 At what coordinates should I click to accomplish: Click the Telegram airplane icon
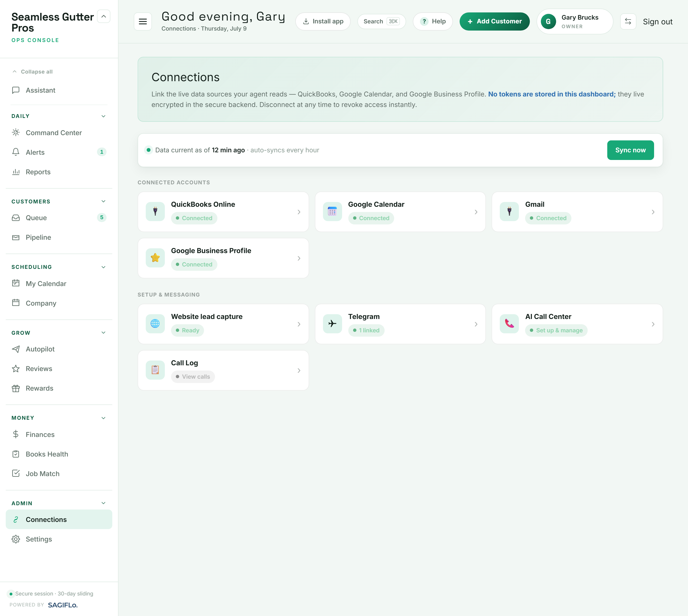point(332,324)
